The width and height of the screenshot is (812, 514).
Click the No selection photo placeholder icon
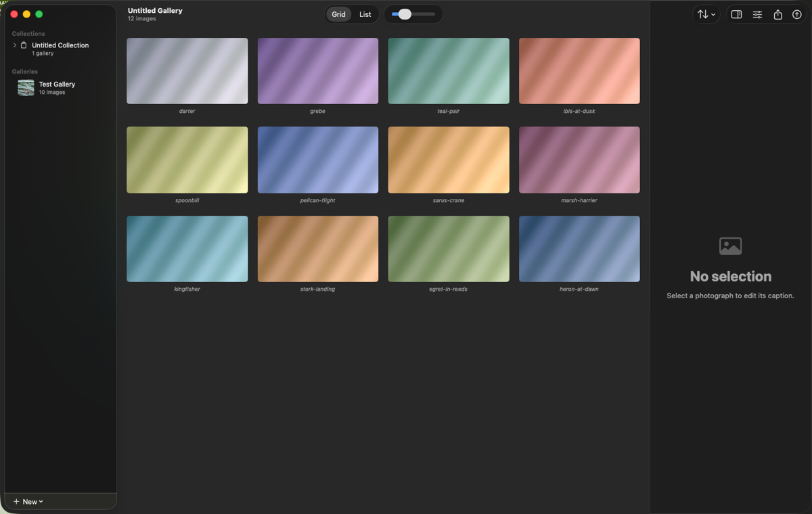[x=731, y=246]
